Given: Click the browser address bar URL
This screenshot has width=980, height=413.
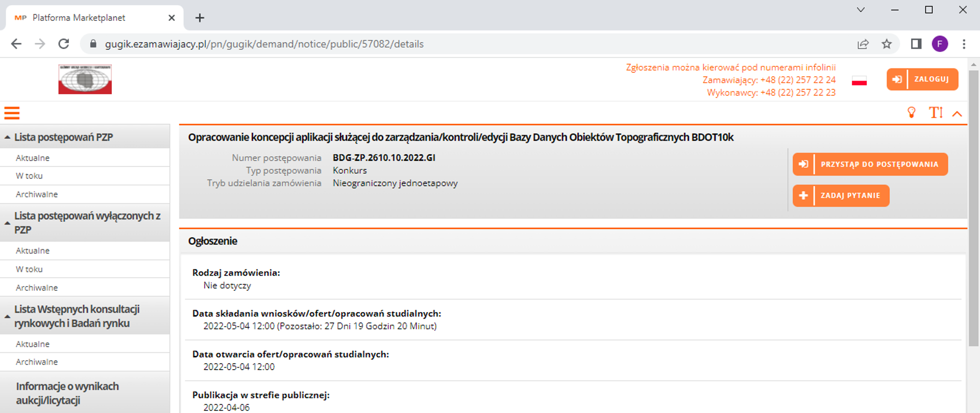Looking at the screenshot, I should [264, 44].
